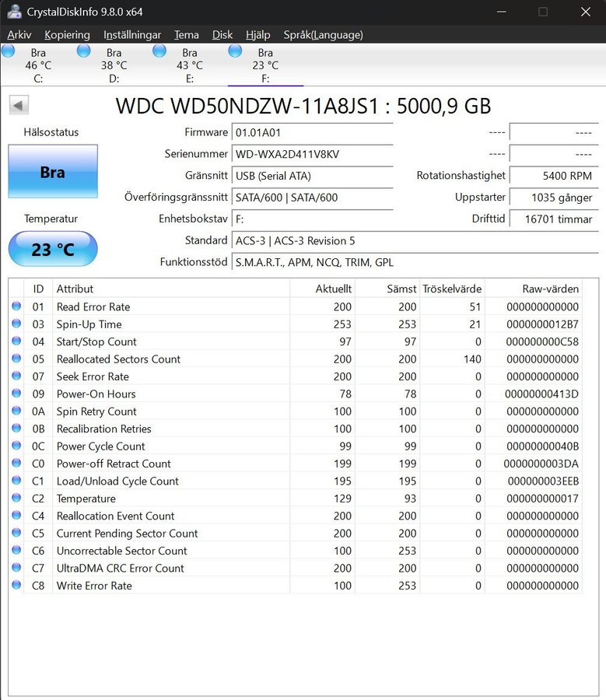The height and width of the screenshot is (700, 606).
Task: Open the Tema menu
Action: coord(186,35)
